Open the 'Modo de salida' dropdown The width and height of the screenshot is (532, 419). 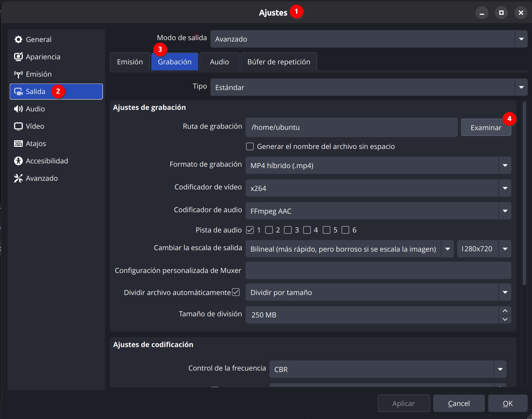tap(369, 39)
